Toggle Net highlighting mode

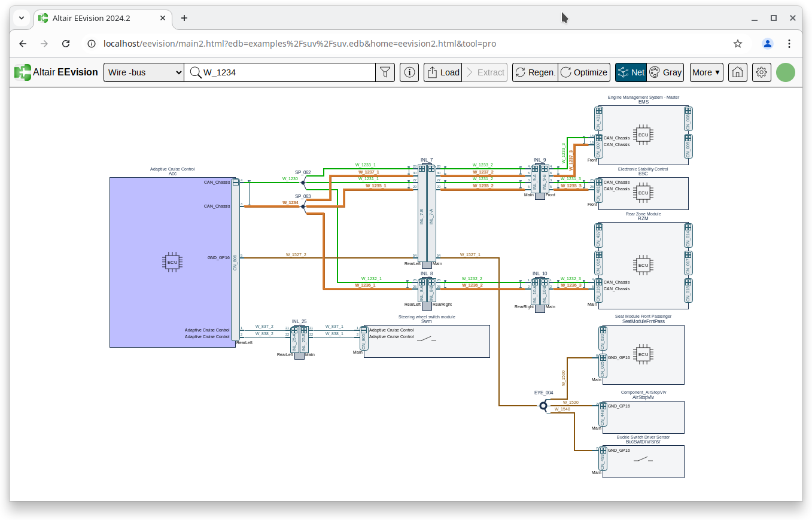tap(631, 72)
